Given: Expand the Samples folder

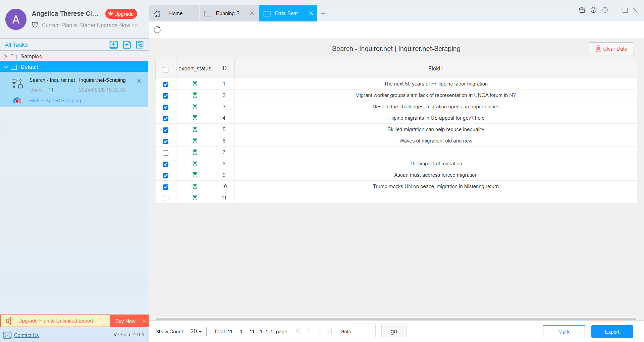Looking at the screenshot, I should (x=6, y=56).
